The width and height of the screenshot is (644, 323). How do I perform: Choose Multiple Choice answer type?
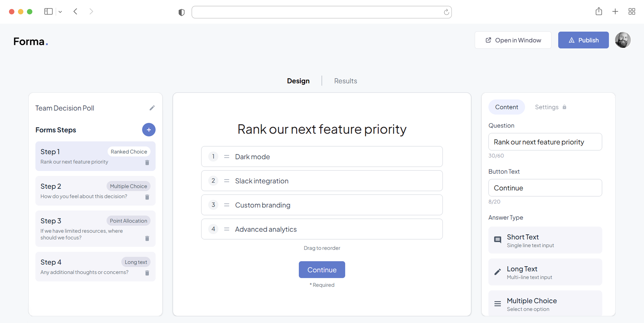click(545, 303)
